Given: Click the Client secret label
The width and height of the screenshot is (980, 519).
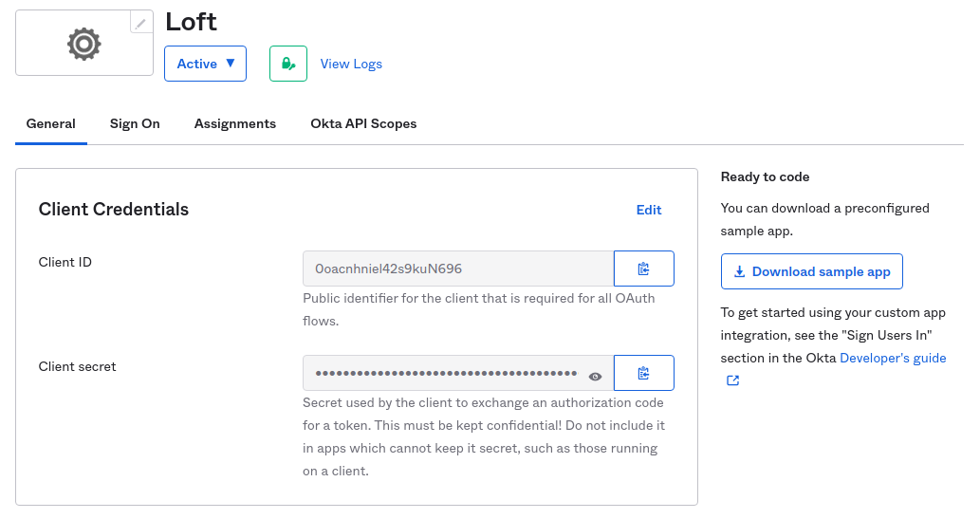Looking at the screenshot, I should click(78, 367).
